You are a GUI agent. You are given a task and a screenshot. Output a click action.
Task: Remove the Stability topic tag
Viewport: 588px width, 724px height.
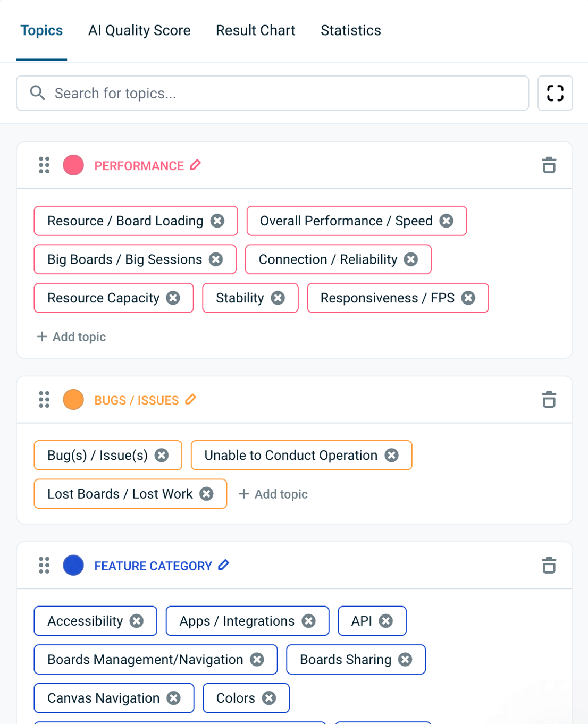point(278,298)
